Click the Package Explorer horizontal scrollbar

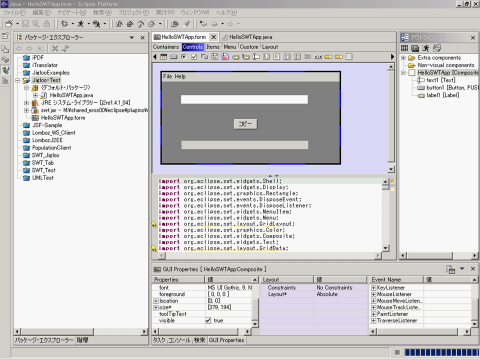(81, 331)
